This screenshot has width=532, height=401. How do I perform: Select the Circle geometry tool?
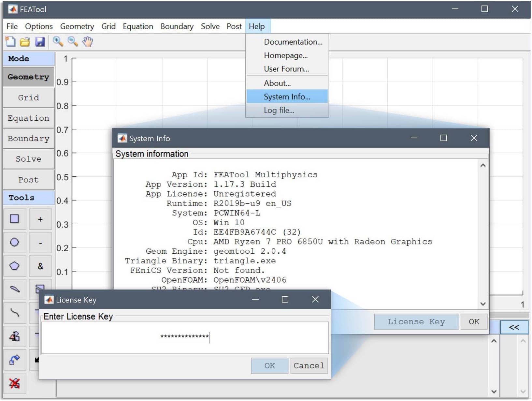pos(14,243)
